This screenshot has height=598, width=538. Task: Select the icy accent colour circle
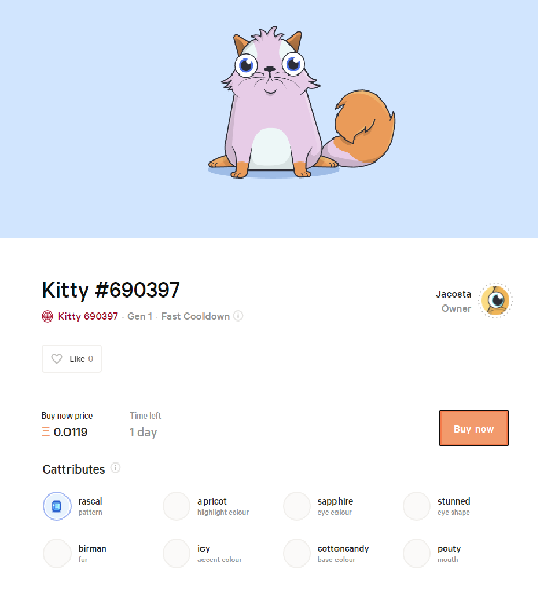click(x=177, y=553)
